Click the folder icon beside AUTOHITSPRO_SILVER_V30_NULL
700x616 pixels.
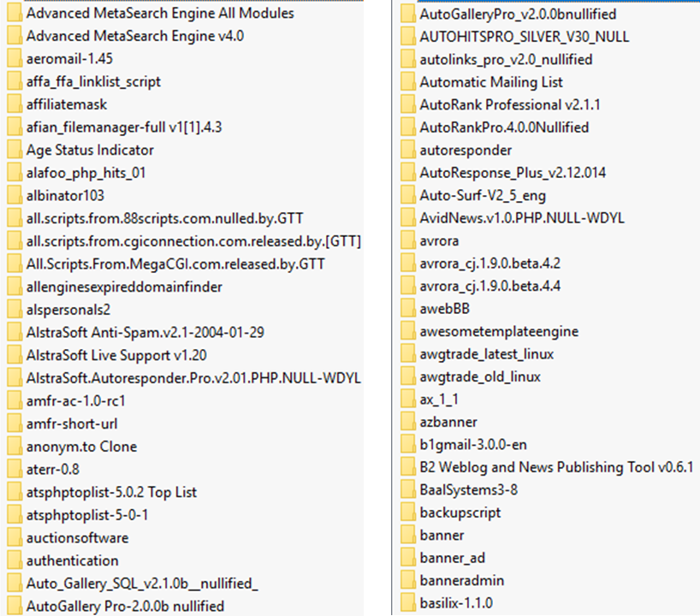tap(407, 36)
